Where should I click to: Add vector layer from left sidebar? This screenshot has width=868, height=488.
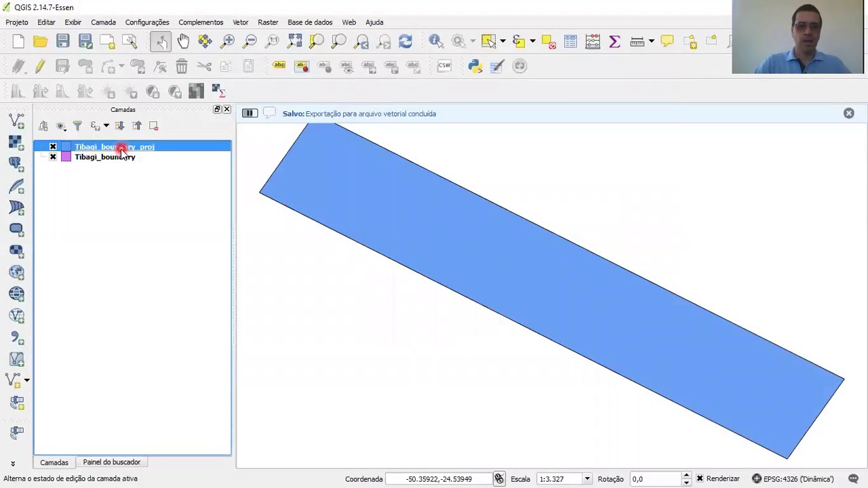click(16, 121)
